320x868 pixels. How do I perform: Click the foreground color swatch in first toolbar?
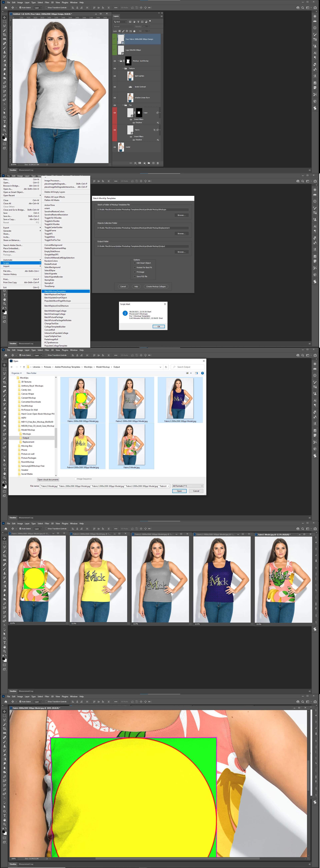pos(3,137)
